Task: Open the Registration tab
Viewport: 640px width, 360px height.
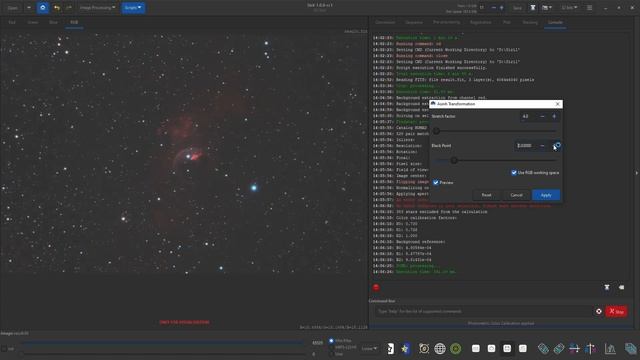Action: [x=480, y=22]
